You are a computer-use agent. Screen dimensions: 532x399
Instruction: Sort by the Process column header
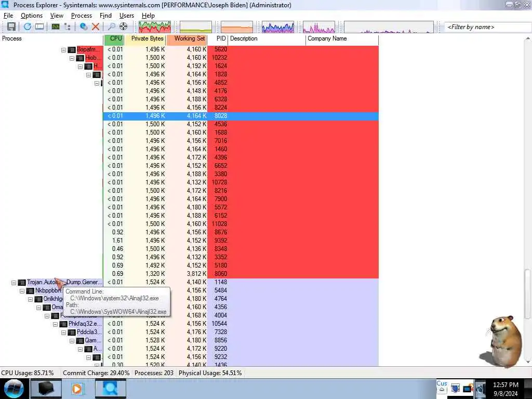click(x=51, y=38)
